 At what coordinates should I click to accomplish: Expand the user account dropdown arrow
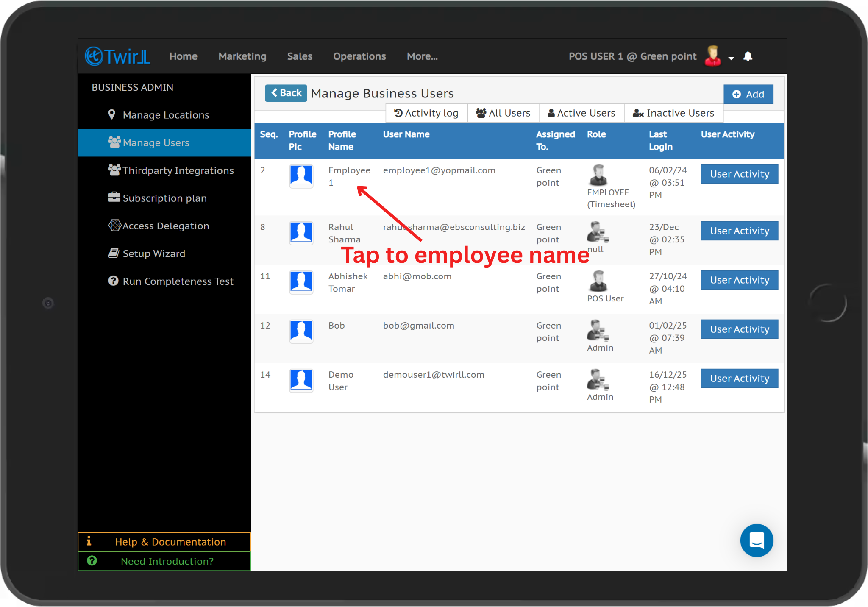coord(731,58)
